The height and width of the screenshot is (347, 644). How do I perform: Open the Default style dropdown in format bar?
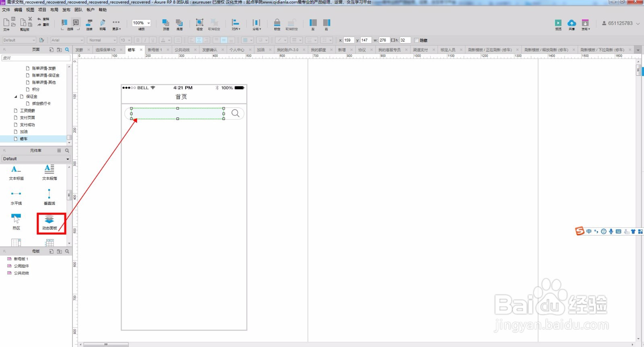[19, 40]
